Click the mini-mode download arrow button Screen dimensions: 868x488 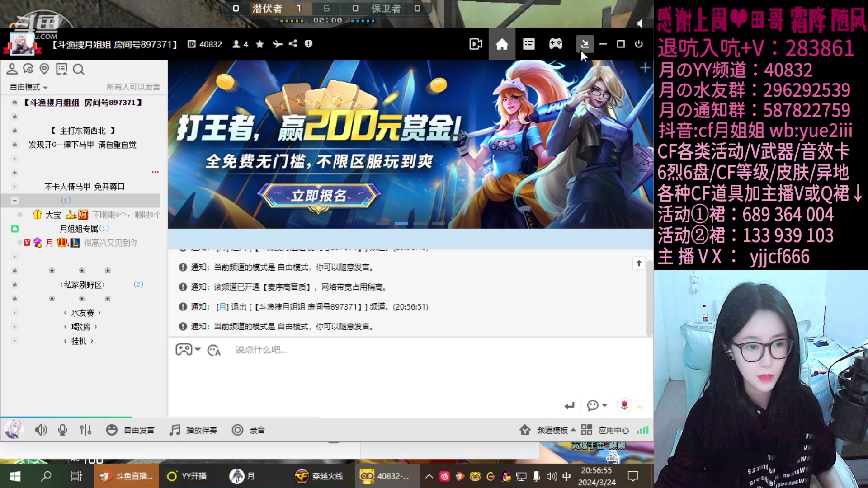pyautogui.click(x=585, y=44)
